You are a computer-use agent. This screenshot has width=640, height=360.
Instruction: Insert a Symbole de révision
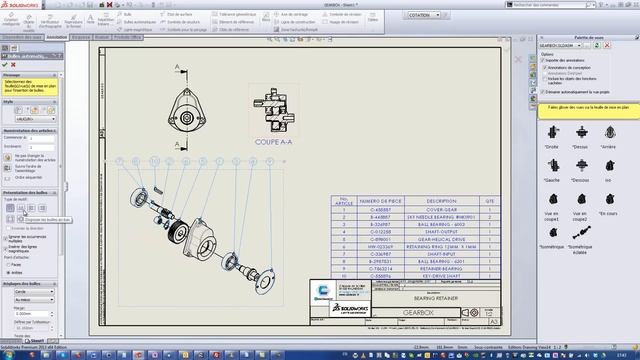point(342,14)
